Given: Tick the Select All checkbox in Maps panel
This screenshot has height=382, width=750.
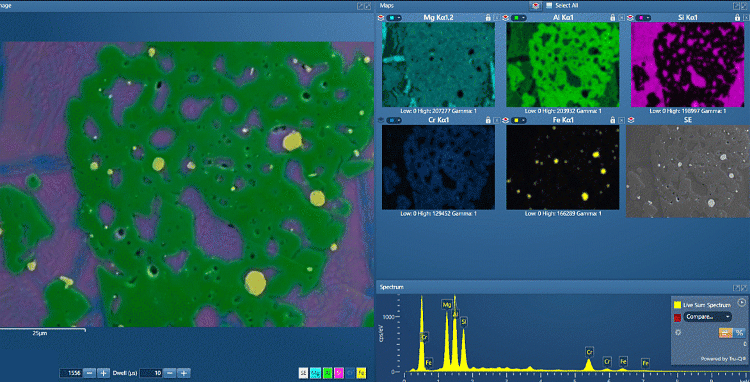Looking at the screenshot, I should (549, 6).
